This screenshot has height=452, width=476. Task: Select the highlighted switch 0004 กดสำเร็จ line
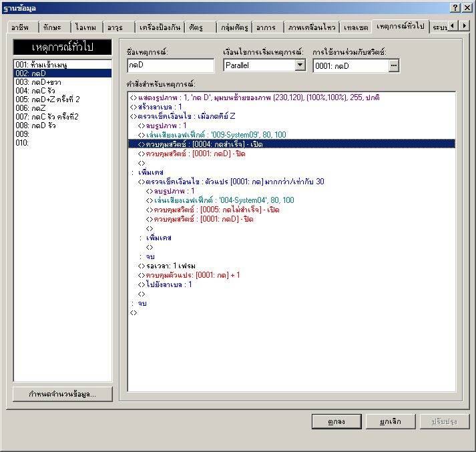point(292,144)
